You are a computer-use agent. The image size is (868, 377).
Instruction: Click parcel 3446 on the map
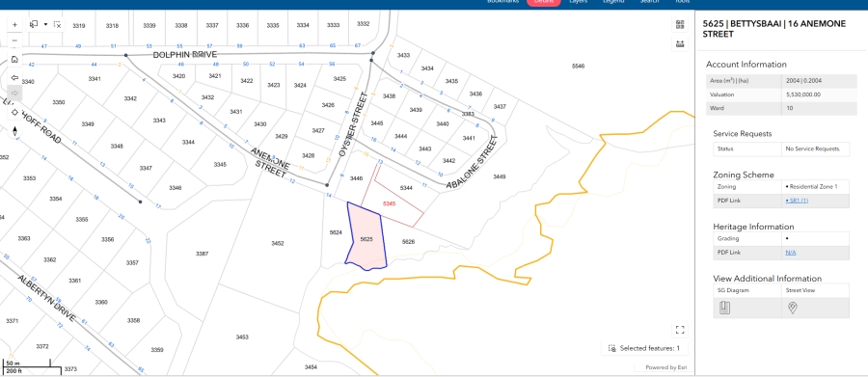coord(357,178)
